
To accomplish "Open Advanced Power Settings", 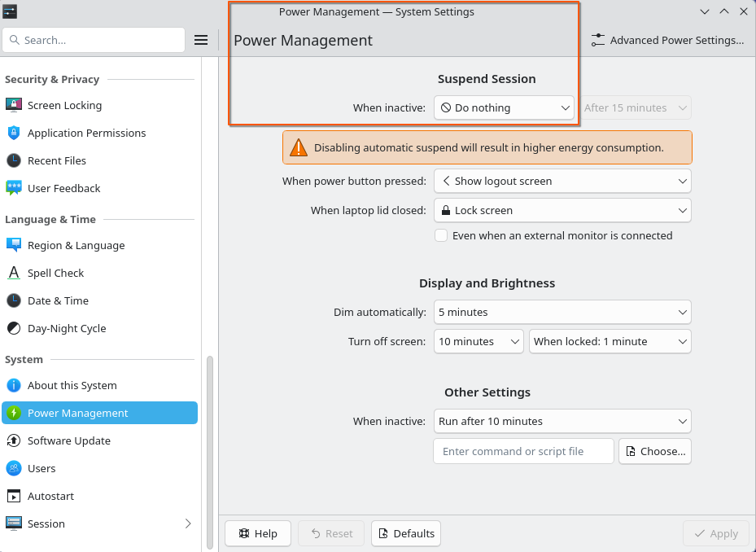I will click(667, 40).
